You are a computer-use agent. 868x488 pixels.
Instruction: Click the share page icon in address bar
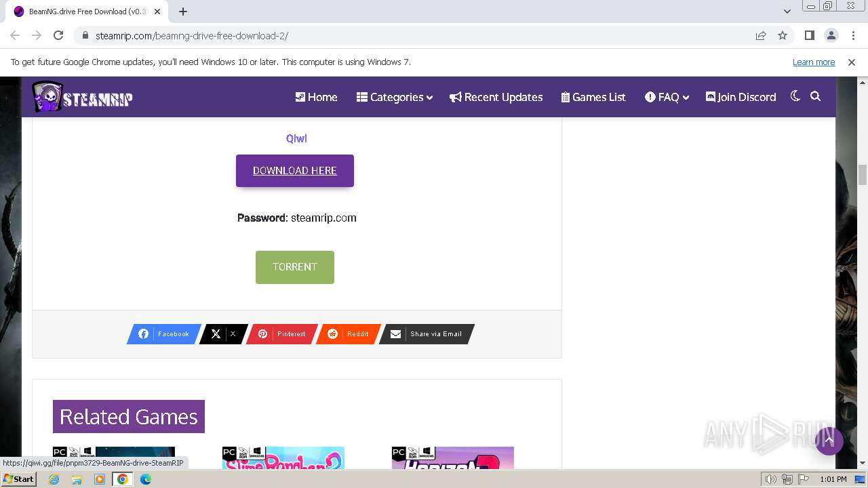pos(761,35)
